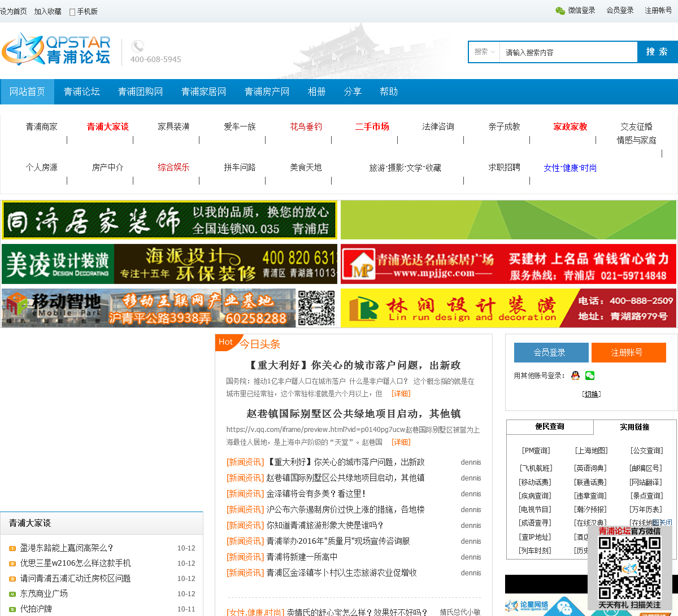This screenshot has width=678, height=616.
Task: Open 青浦房产网 navigation item
Action: click(x=267, y=91)
